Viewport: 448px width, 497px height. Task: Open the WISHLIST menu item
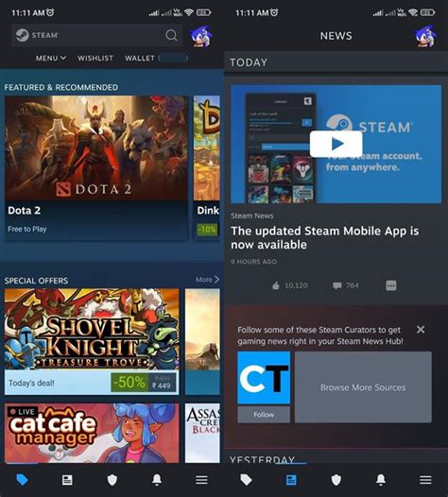pos(95,58)
